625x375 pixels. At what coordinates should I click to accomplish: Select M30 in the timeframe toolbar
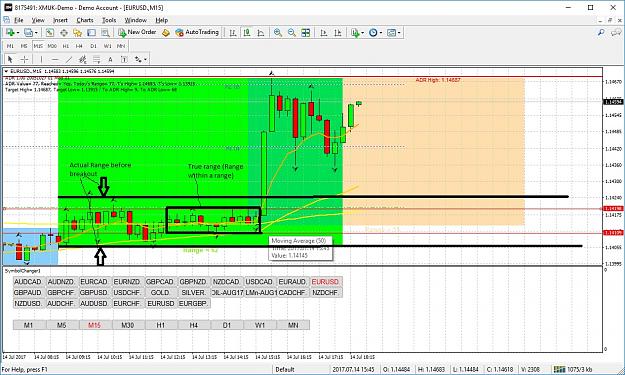[52, 46]
